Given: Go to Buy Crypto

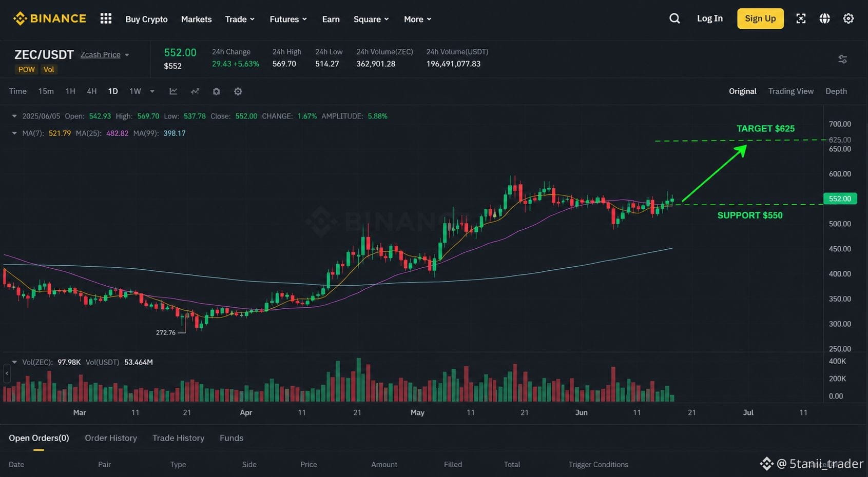Looking at the screenshot, I should [x=146, y=19].
